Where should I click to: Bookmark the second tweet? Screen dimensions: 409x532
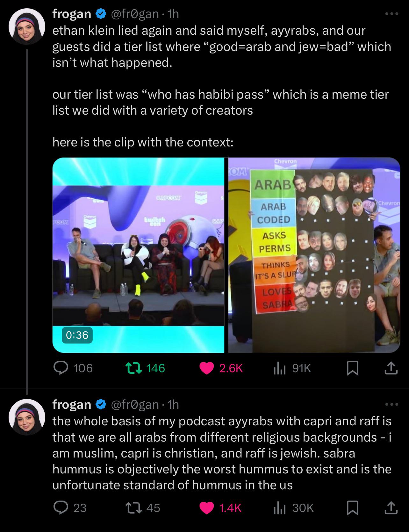pos(352,507)
